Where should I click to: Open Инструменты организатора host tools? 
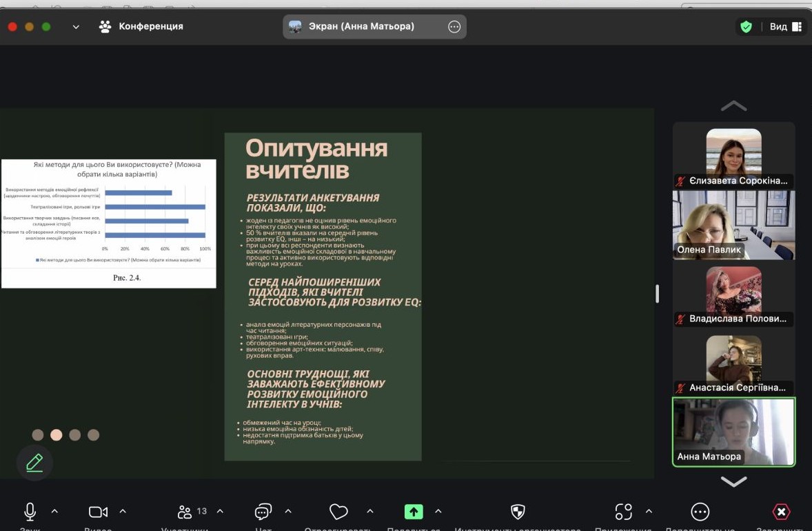[x=518, y=511]
